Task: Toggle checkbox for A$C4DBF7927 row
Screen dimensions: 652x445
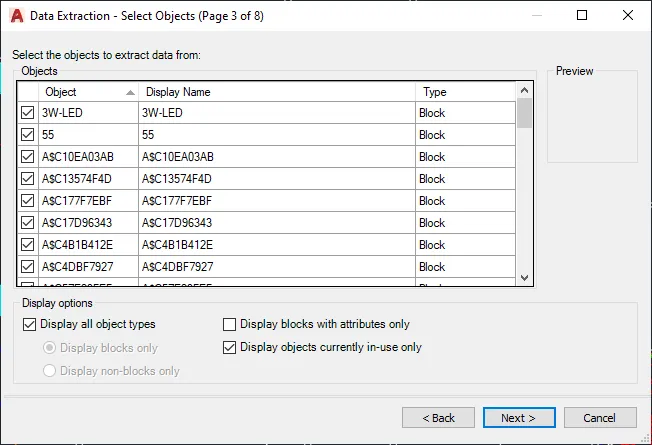Action: (x=27, y=267)
